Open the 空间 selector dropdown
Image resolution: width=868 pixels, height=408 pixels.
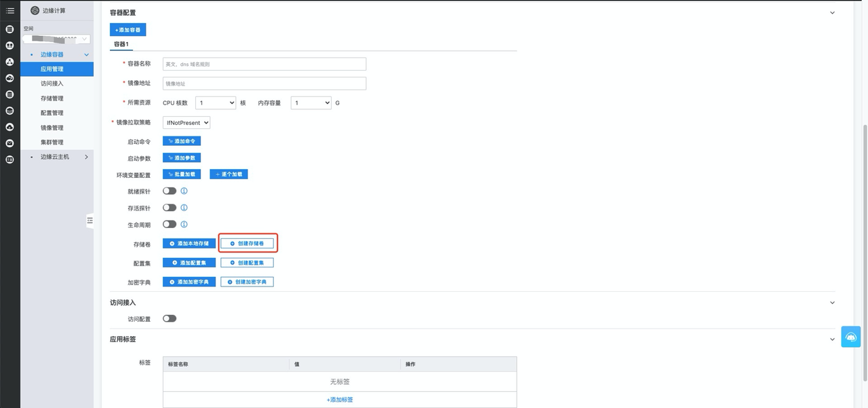coord(57,39)
